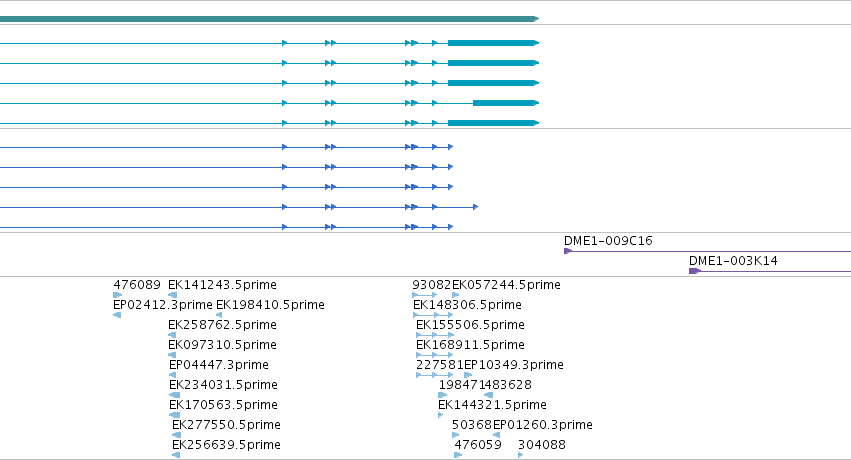Open EST EK057244.5prime
The image size is (851, 460).
click(x=506, y=285)
